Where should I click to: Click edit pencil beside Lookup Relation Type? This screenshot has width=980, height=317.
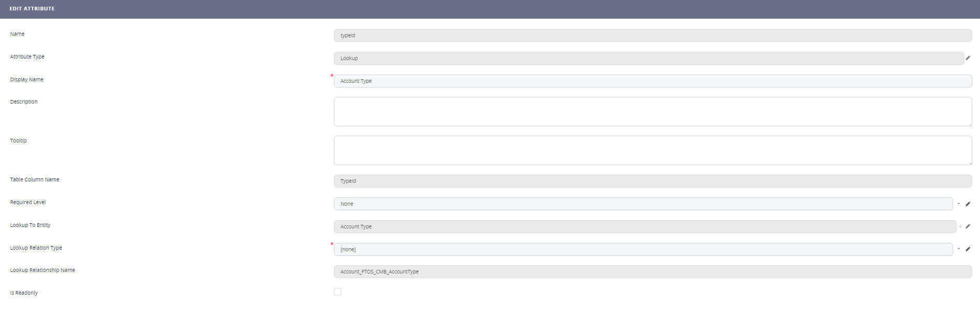point(968,249)
